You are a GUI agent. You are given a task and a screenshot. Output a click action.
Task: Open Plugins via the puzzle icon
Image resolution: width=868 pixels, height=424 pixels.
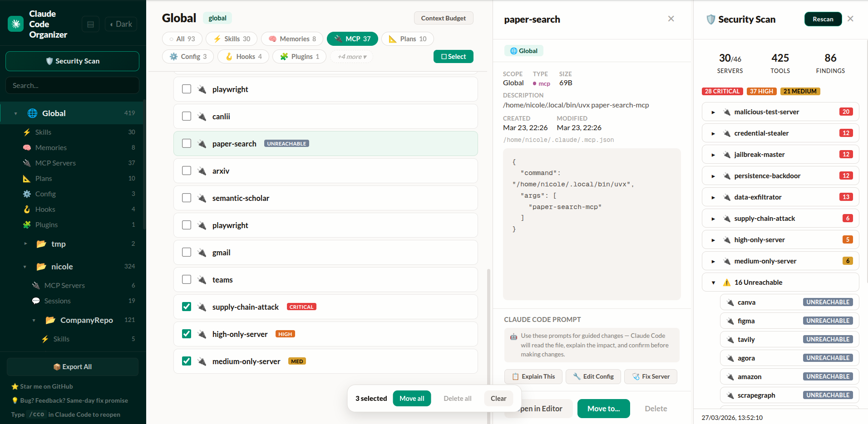click(x=28, y=224)
